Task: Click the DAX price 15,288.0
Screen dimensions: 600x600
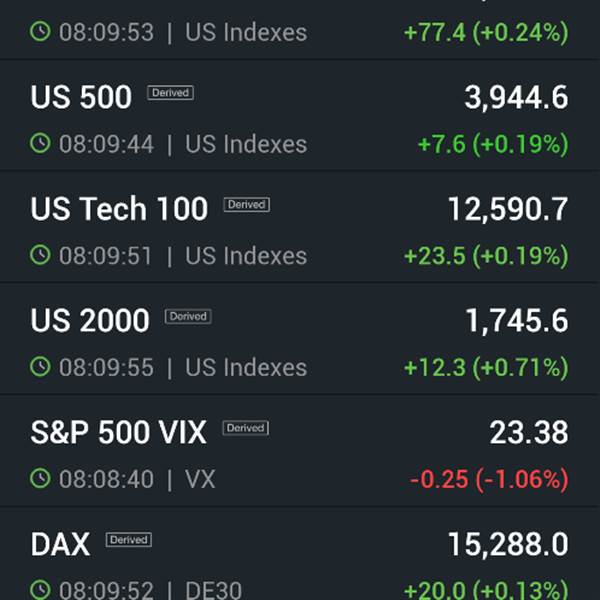Action: pyautogui.click(x=508, y=544)
